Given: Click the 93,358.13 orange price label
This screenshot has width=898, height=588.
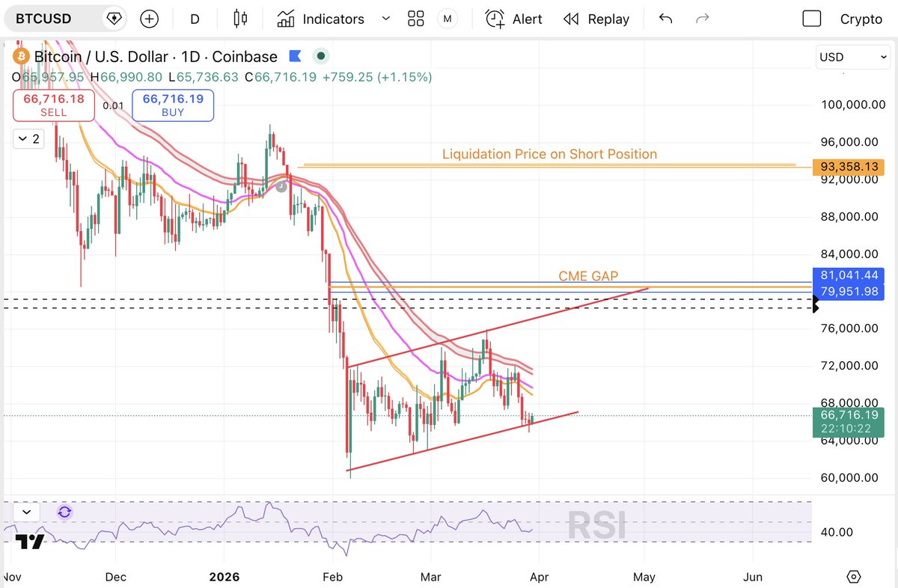Looking at the screenshot, I should point(850,167).
